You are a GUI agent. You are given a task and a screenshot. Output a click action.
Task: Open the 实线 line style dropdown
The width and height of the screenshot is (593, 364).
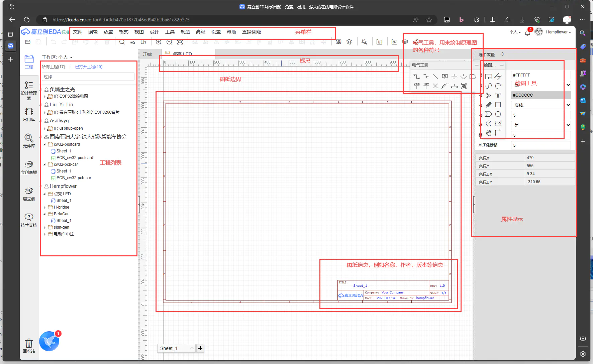click(540, 105)
